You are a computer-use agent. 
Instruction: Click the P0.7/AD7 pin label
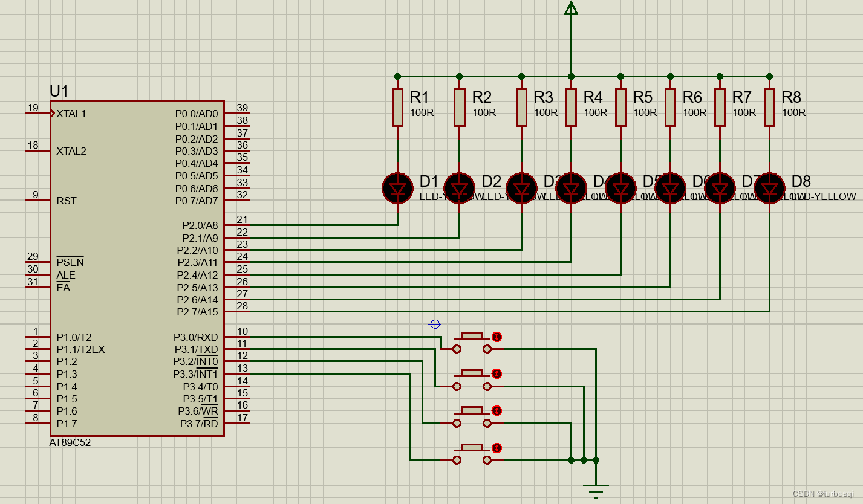tap(196, 201)
